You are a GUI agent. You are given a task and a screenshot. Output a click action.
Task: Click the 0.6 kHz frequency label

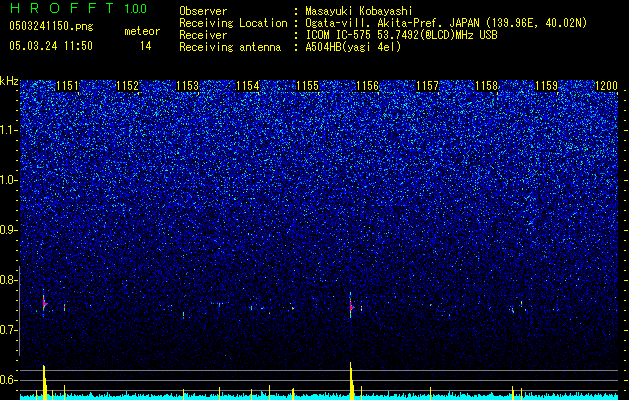(x=9, y=380)
